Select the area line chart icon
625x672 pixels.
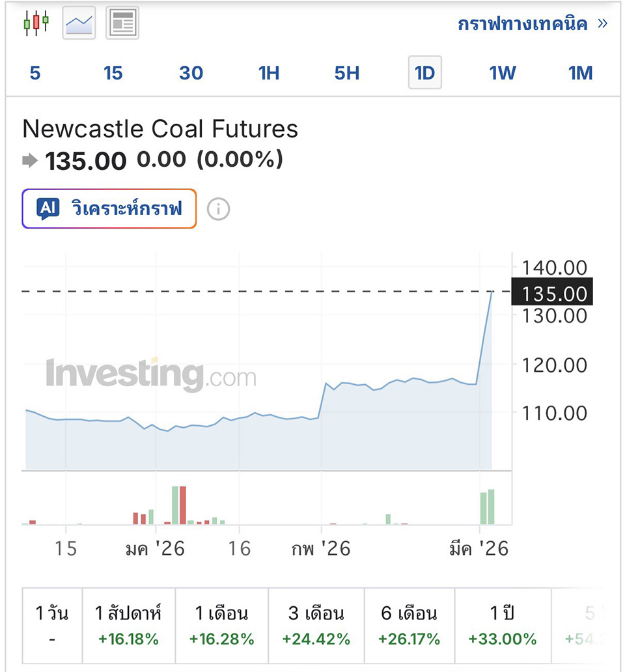pos(79,23)
